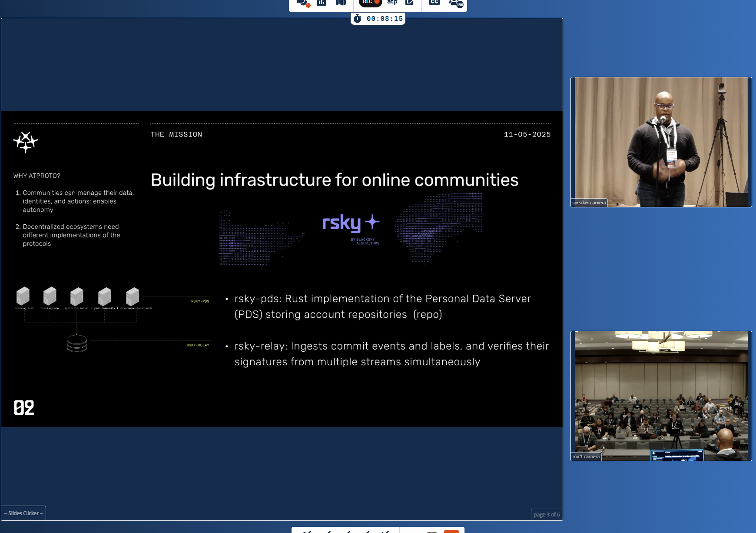The height and width of the screenshot is (533, 756).
Task: Select the Slides Clicker label
Action: click(23, 513)
